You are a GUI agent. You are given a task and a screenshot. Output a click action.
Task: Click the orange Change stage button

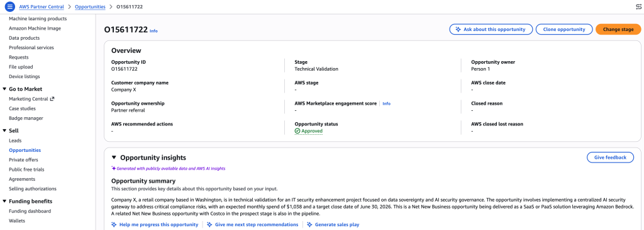point(618,29)
